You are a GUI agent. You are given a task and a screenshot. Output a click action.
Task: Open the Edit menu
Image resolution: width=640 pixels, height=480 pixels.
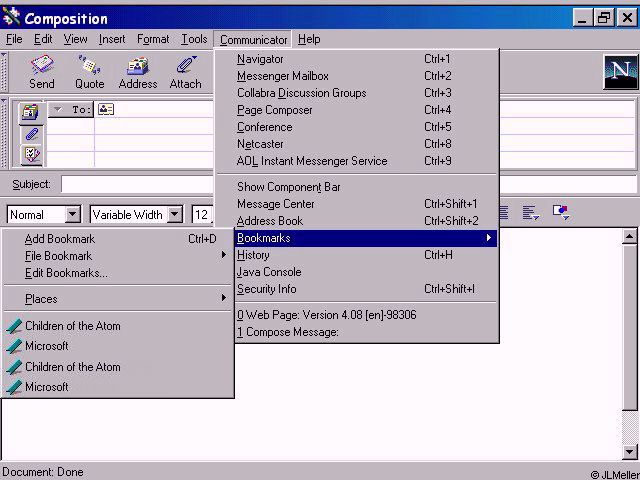pos(43,39)
